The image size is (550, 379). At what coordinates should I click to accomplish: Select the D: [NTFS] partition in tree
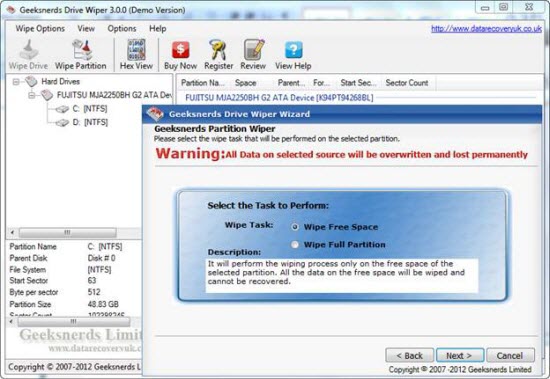coord(90,122)
